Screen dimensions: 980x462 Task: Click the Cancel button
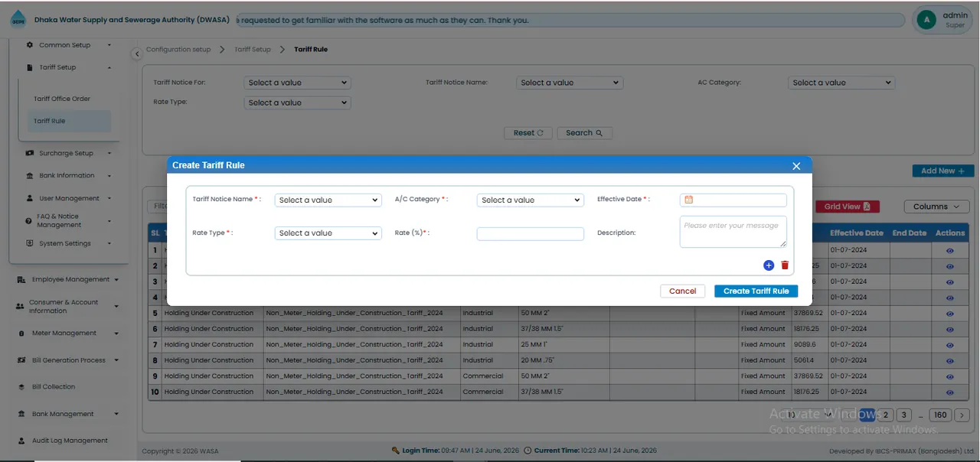(x=682, y=291)
